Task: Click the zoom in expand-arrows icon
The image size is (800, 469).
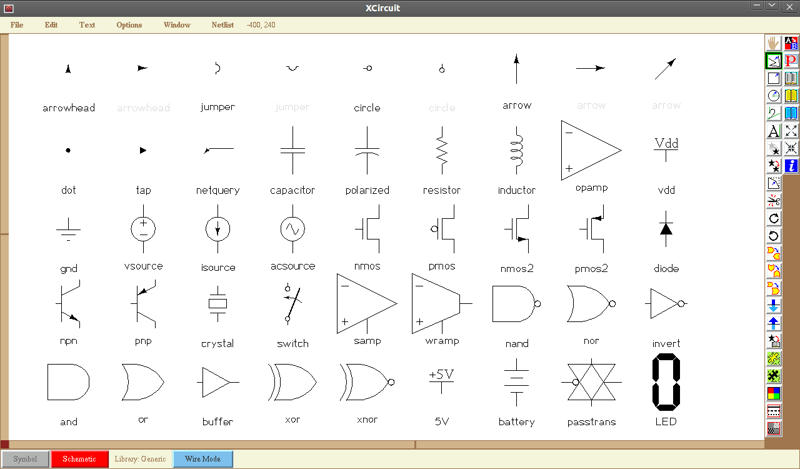Action: pos(791,131)
